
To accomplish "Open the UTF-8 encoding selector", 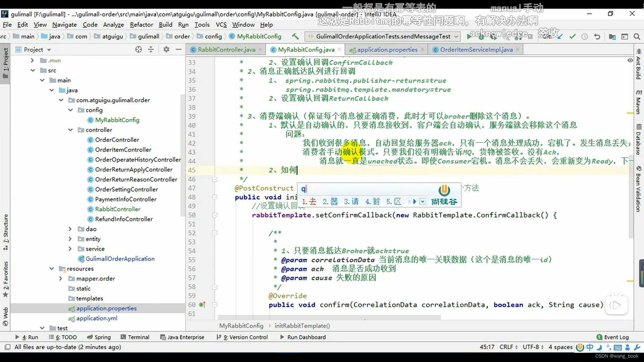I will (x=533, y=347).
